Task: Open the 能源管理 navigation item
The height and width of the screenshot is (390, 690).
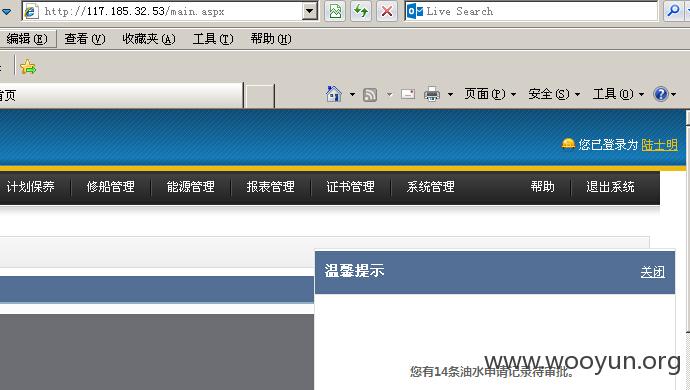Action: (x=191, y=187)
